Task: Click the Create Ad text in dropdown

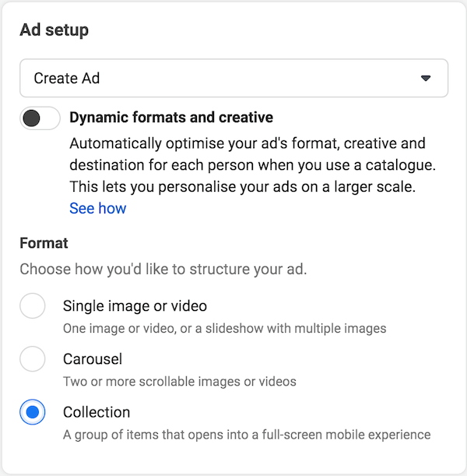Action: (67, 78)
